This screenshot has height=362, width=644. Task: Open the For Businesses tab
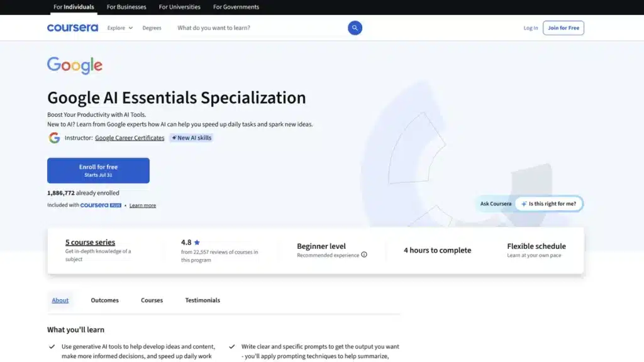[126, 7]
